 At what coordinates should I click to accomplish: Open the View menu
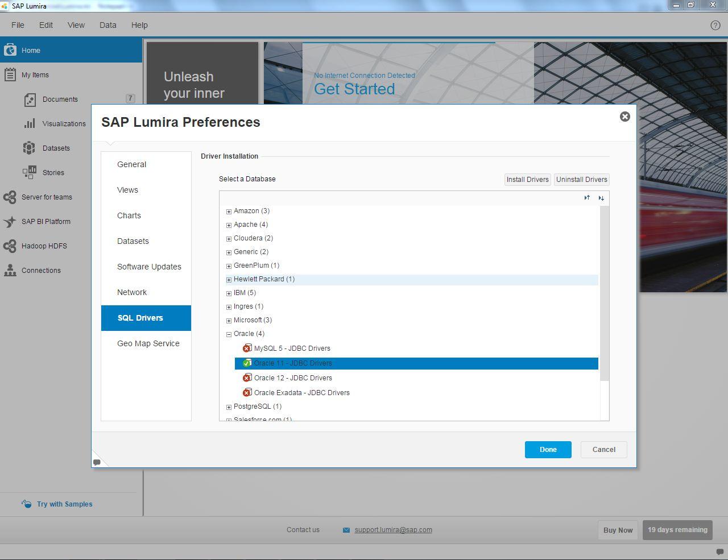point(76,25)
